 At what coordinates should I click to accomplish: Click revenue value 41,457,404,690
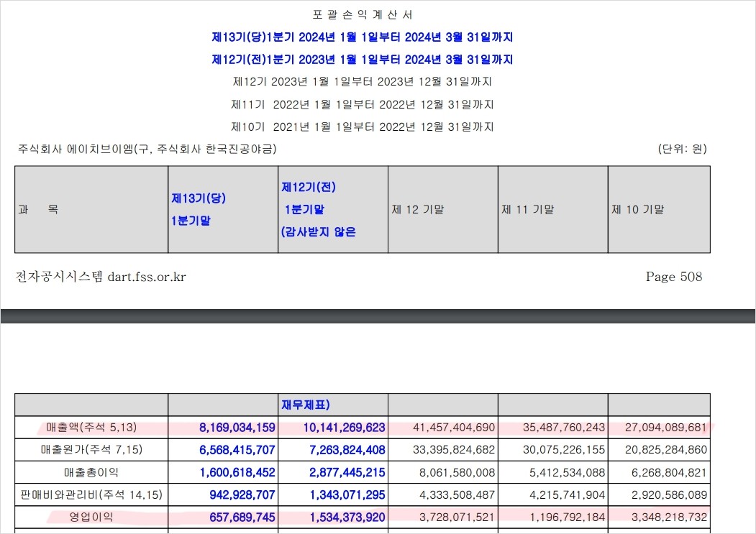[x=454, y=428]
